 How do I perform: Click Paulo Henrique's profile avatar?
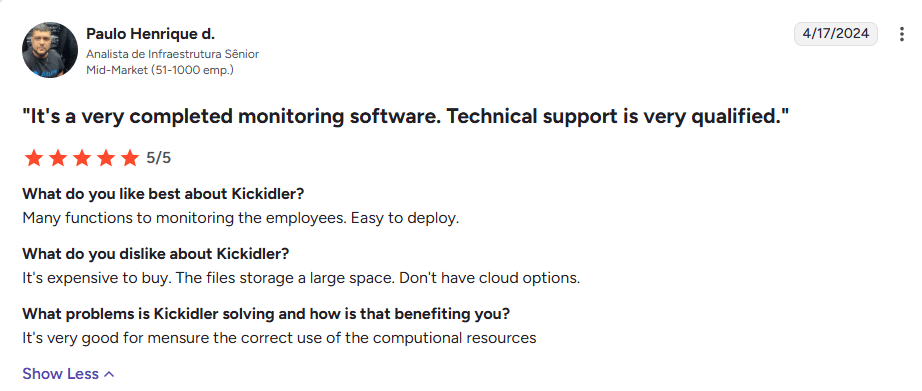coord(50,50)
